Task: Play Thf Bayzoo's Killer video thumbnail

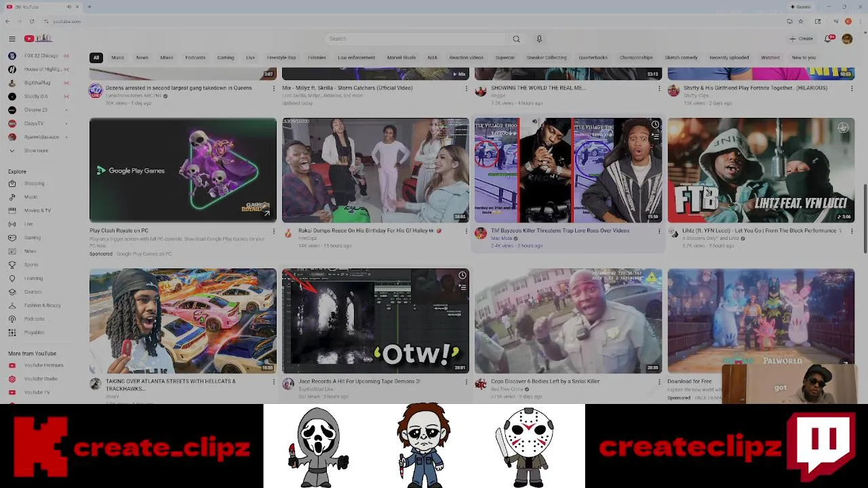Action: pyautogui.click(x=568, y=170)
